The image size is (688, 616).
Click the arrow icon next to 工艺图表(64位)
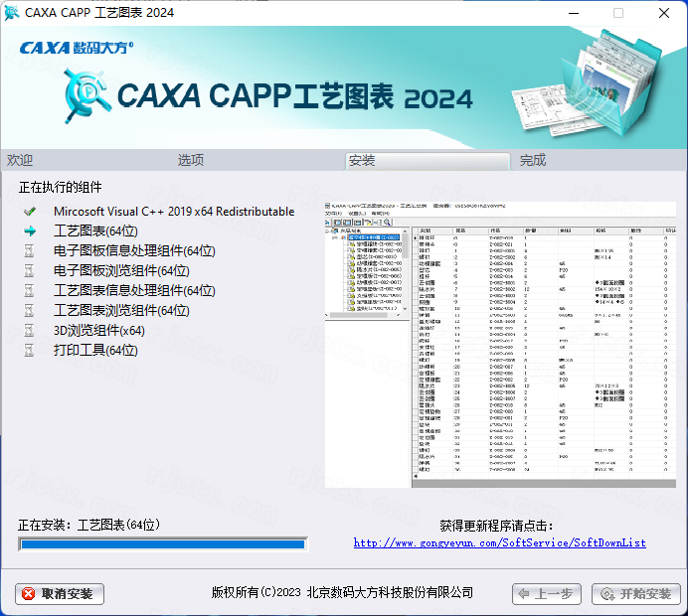coord(30,231)
